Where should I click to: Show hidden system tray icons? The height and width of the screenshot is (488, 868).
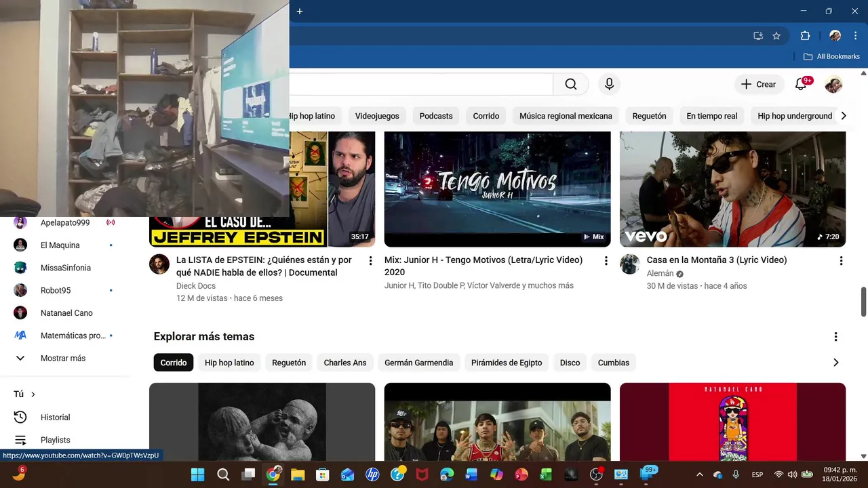pos(700,474)
